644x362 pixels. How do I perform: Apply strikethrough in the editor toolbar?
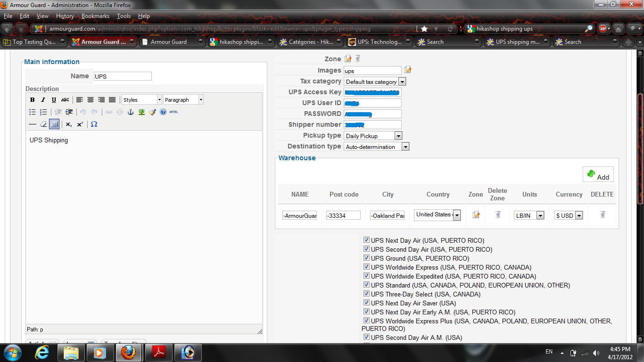click(65, 100)
